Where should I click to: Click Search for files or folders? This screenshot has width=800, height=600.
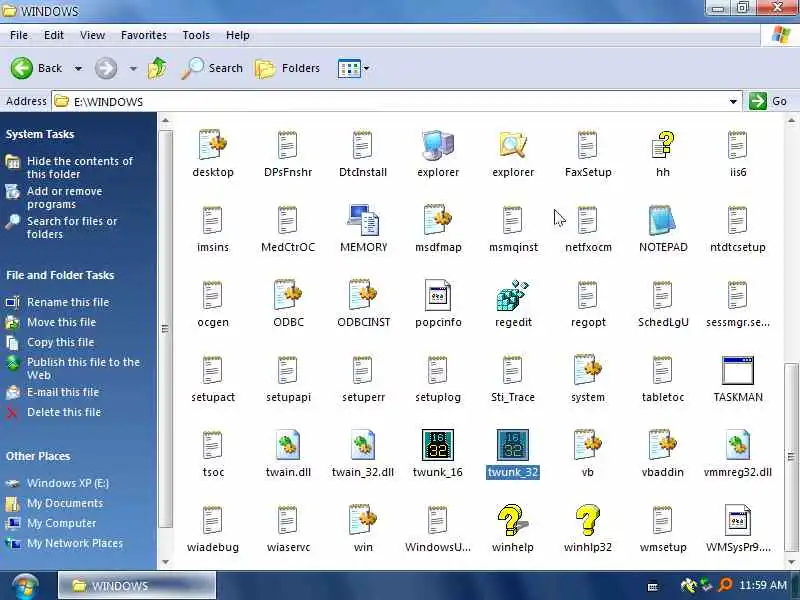click(72, 228)
